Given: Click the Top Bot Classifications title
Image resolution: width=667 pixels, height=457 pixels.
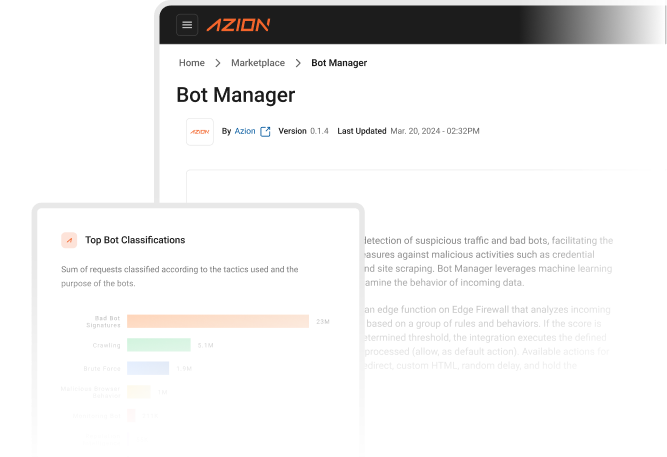Looking at the screenshot, I should [135, 240].
